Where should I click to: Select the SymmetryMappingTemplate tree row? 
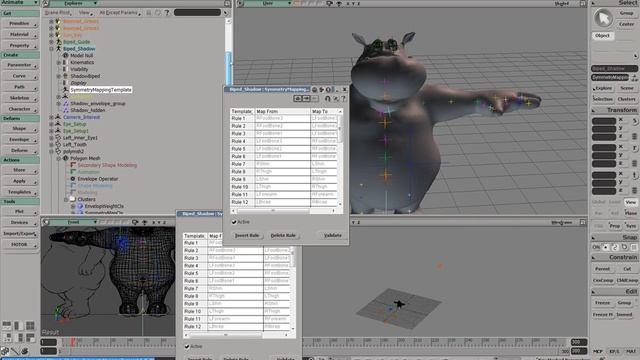coord(101,90)
